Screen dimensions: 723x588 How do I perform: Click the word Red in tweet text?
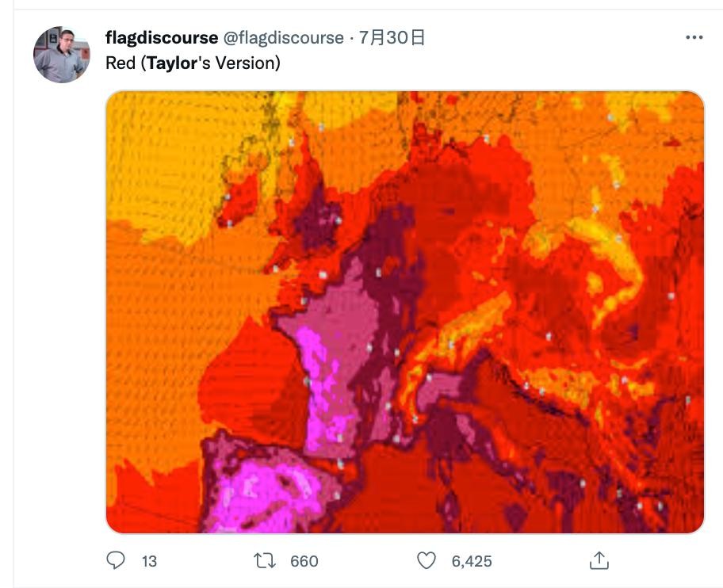click(x=120, y=62)
